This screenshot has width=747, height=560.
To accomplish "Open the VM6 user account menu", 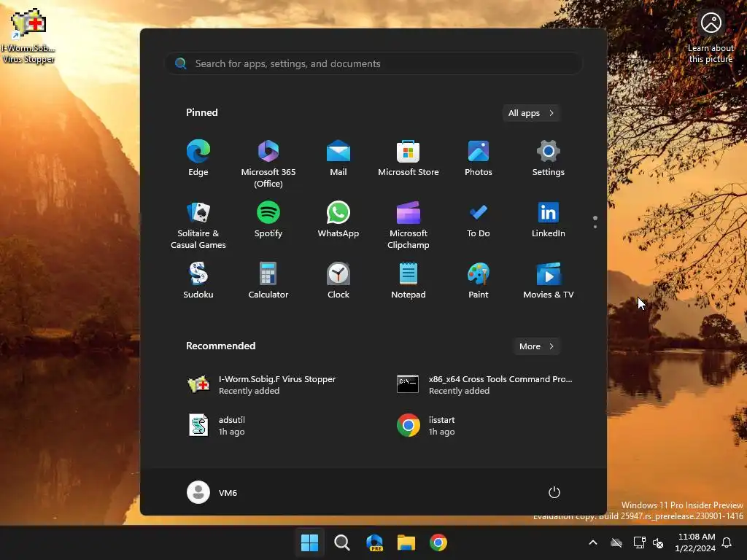I will pos(212,492).
